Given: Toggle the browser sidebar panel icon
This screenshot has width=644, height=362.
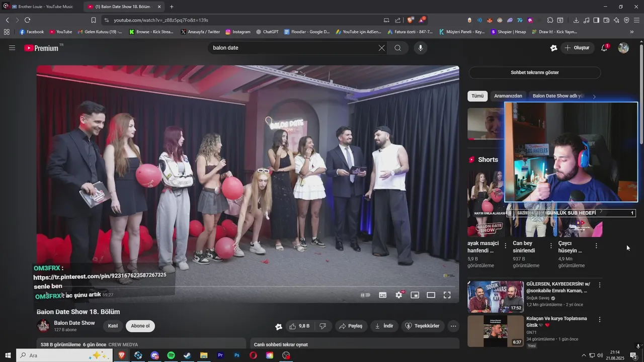Looking at the screenshot, I should pos(596,20).
